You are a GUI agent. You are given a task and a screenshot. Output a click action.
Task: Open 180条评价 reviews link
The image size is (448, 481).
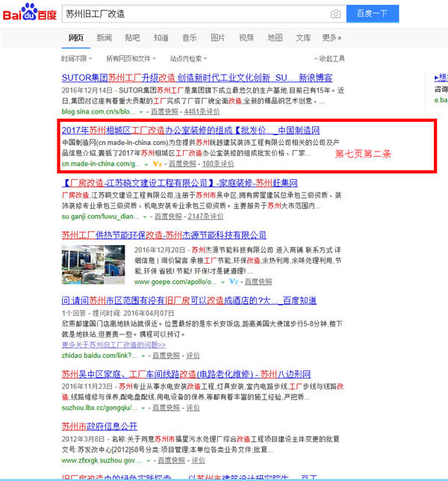click(218, 164)
